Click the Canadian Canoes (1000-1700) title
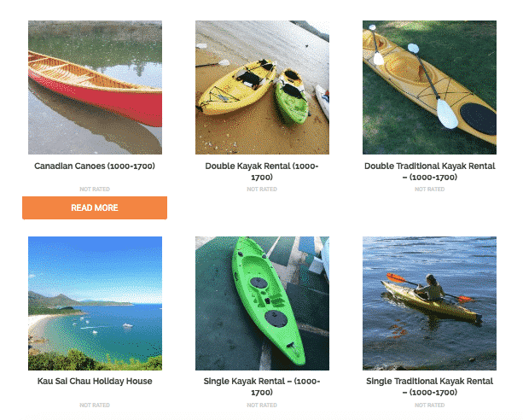 95,166
